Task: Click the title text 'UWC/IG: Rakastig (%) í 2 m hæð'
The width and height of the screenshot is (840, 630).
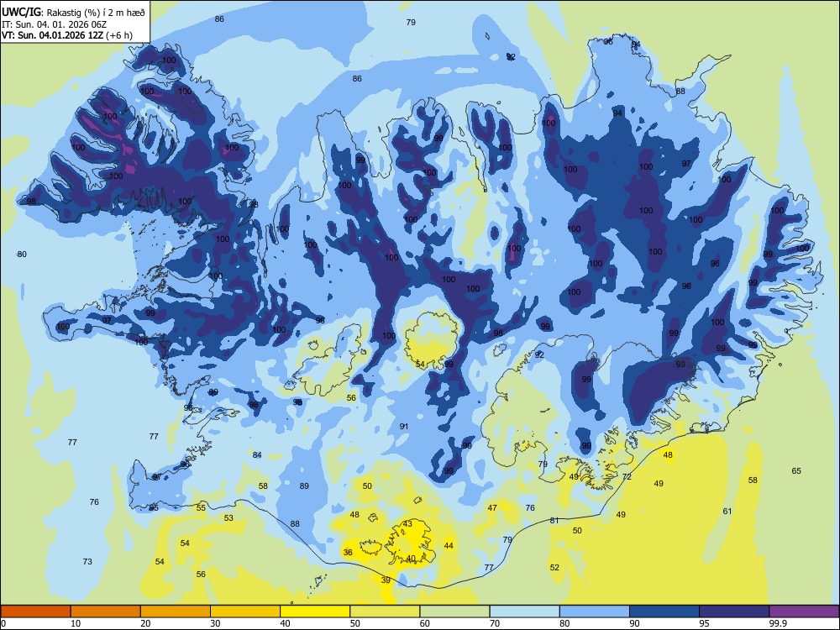Action: coord(73,13)
